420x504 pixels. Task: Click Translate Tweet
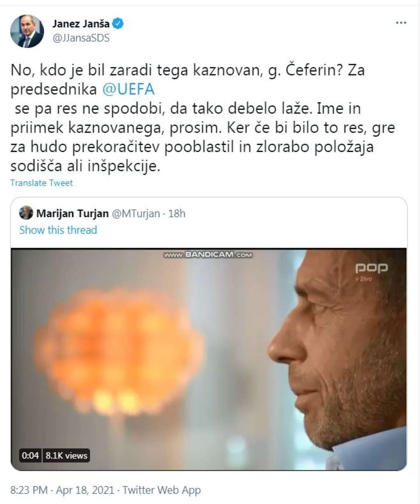click(42, 183)
